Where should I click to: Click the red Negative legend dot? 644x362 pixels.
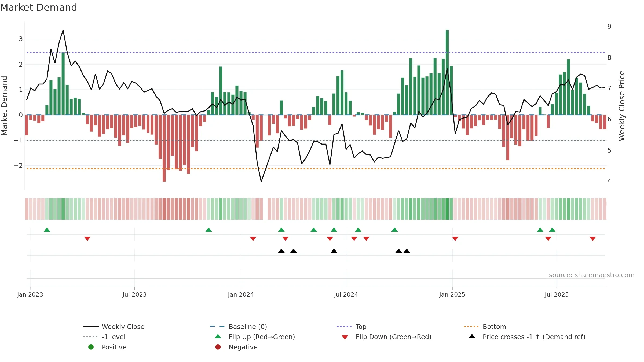pos(218,347)
